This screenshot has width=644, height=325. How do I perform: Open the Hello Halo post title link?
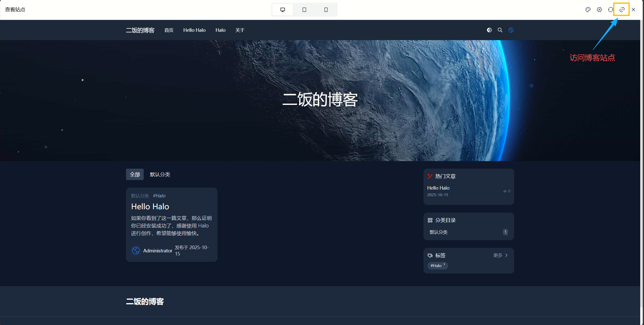[150, 206]
